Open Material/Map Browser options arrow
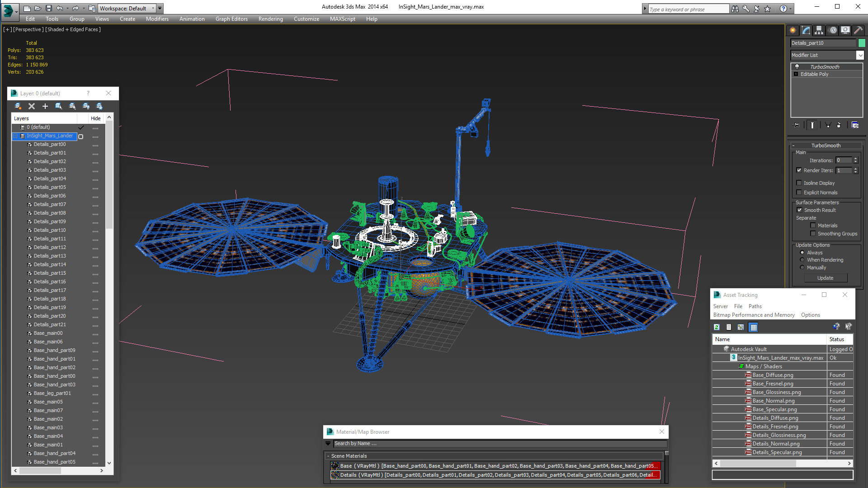This screenshot has height=488, width=868. tap(328, 444)
